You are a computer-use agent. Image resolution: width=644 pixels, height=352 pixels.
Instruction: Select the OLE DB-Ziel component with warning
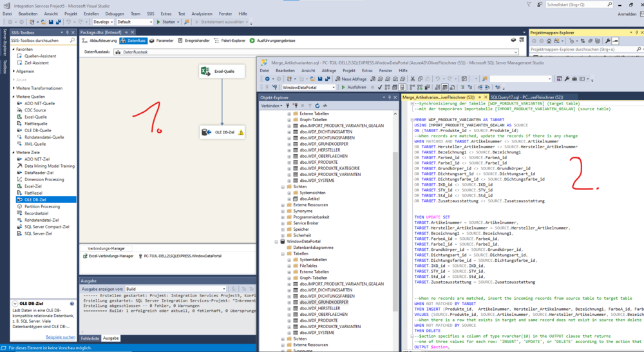click(222, 132)
